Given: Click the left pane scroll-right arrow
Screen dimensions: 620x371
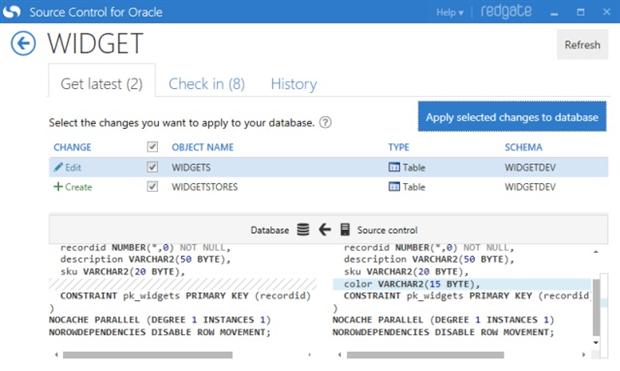Looking at the screenshot, I should (309, 355).
